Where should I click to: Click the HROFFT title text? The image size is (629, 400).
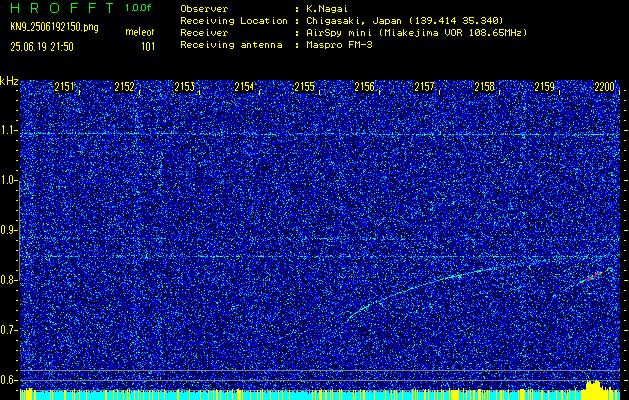pos(62,8)
